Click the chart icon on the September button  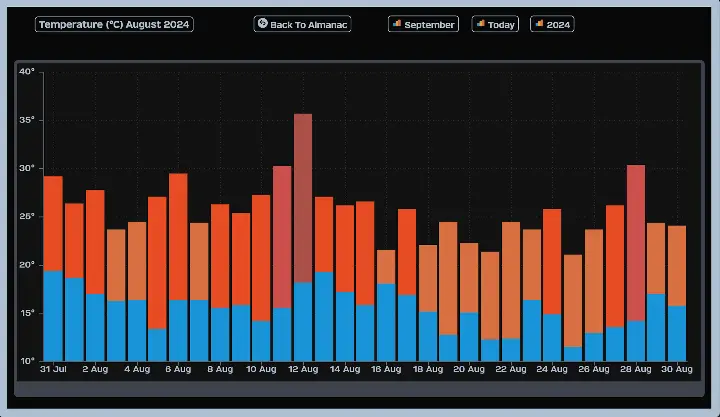[397, 24]
